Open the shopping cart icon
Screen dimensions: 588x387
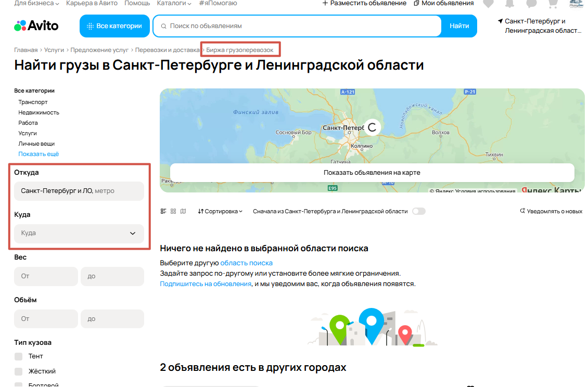pyautogui.click(x=553, y=4)
